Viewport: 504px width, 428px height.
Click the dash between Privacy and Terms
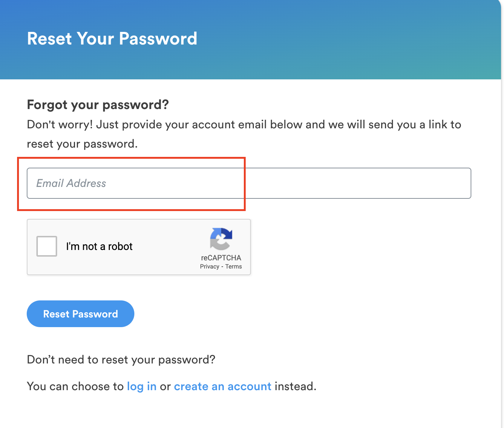[x=222, y=267]
